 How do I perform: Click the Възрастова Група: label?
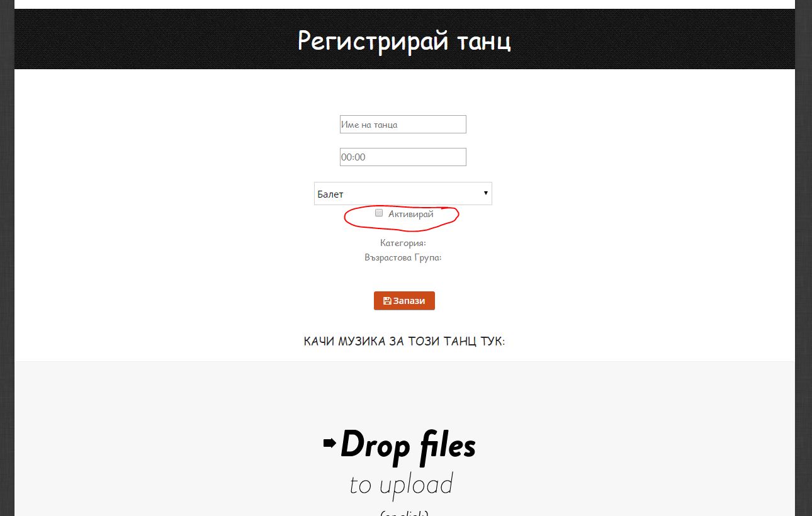(403, 257)
